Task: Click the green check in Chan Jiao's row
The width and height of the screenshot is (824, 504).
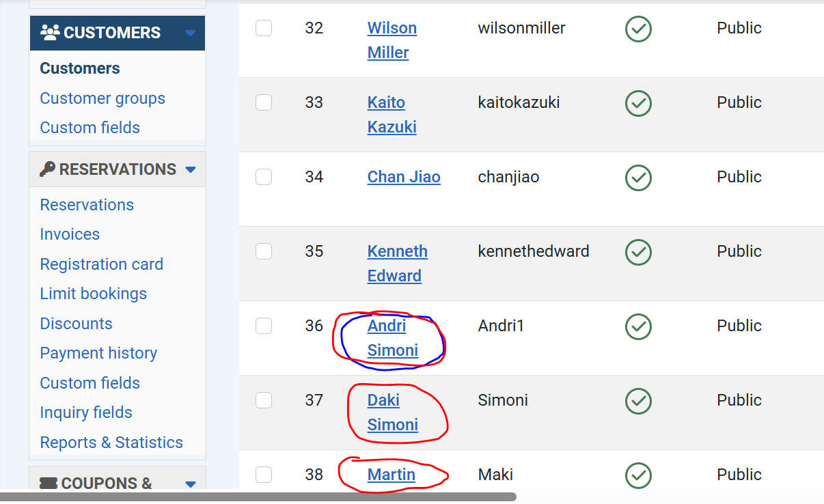Action: coord(638,178)
